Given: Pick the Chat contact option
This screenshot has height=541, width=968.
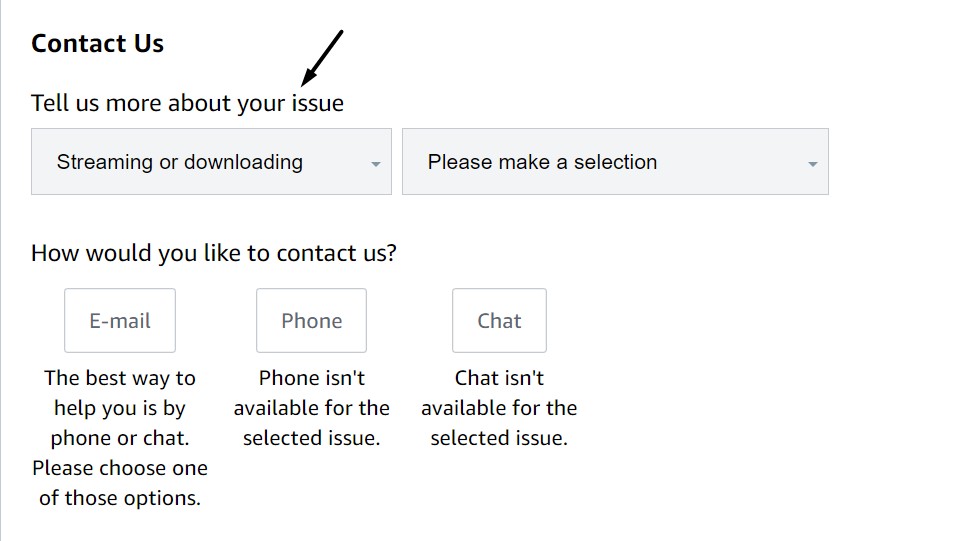Looking at the screenshot, I should pos(499,321).
